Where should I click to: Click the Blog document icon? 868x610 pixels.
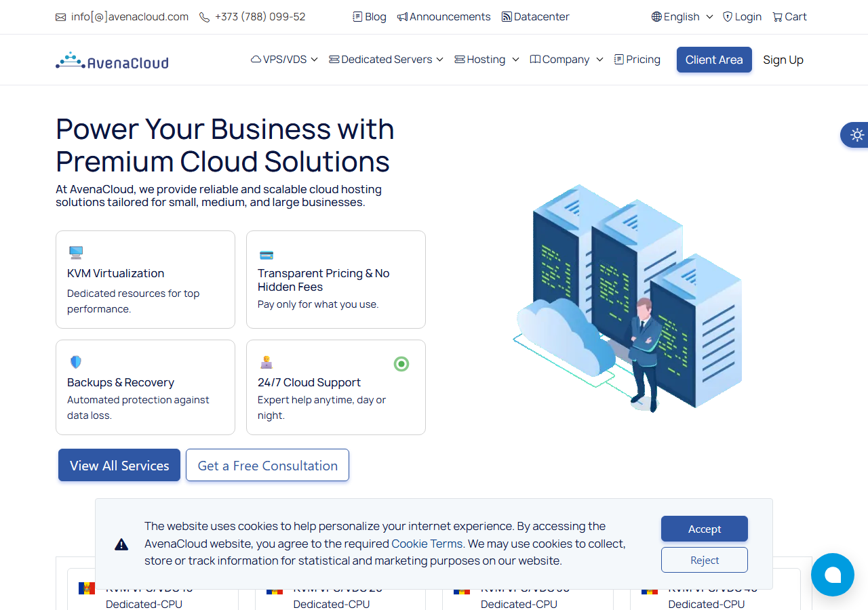[357, 17]
